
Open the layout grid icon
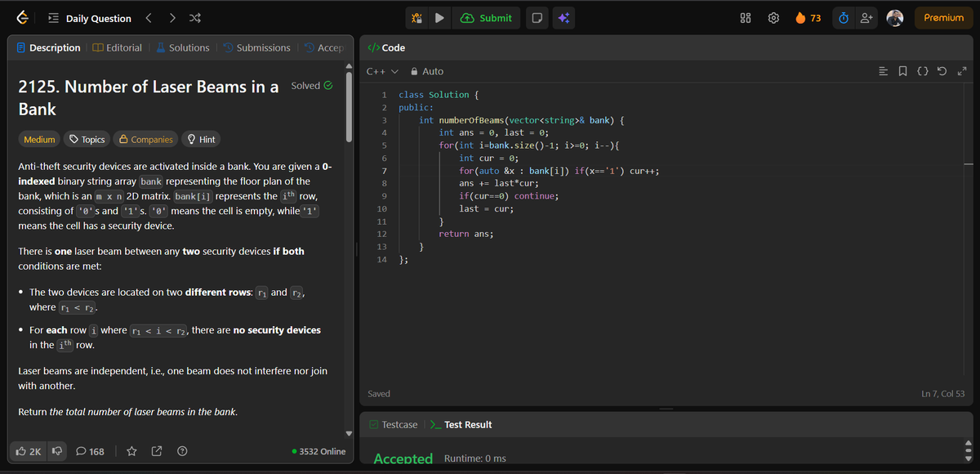pyautogui.click(x=745, y=18)
